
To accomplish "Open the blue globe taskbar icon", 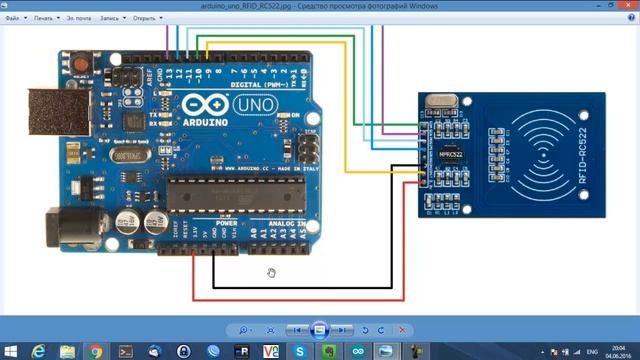I will pyautogui.click(x=213, y=351).
